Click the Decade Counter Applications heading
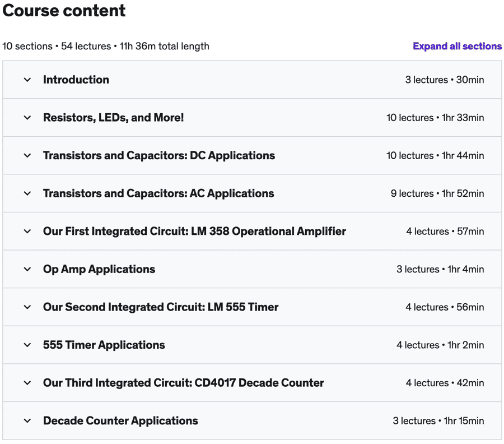 (x=120, y=420)
